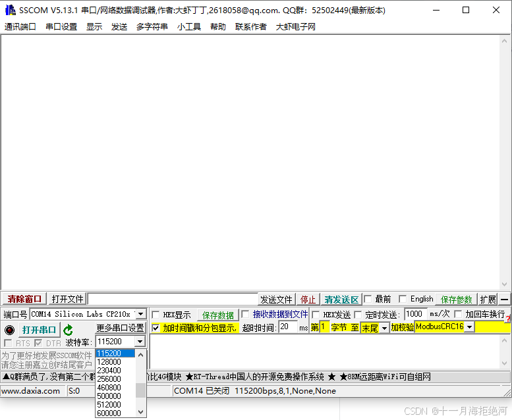This screenshot has height=420, width=512.
Task: Click the 保存参数 button
Action: [457, 300]
